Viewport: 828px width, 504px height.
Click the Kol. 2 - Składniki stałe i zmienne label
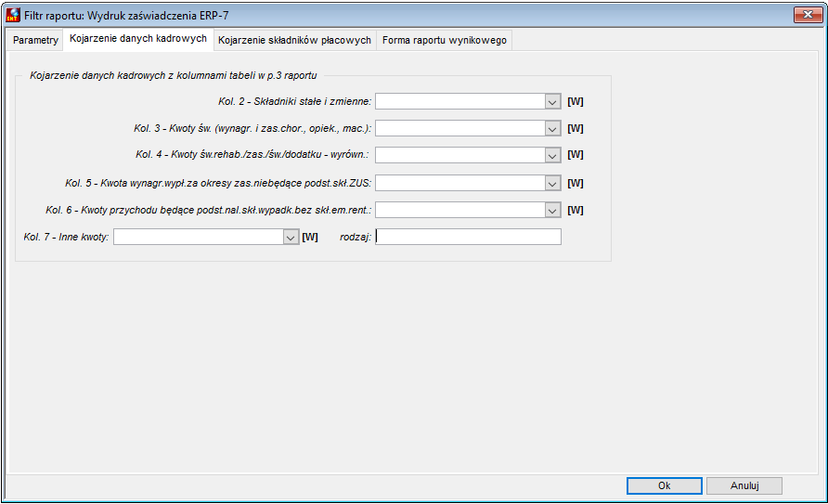(294, 101)
